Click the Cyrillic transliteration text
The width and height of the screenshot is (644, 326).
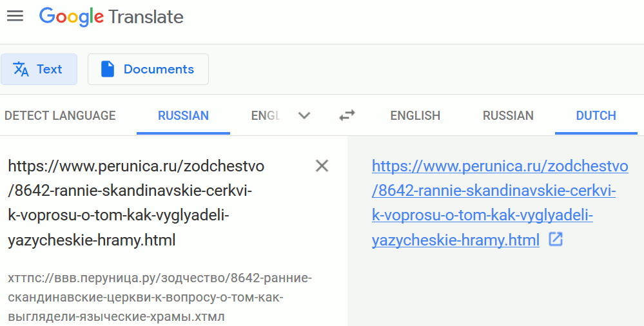click(160, 297)
